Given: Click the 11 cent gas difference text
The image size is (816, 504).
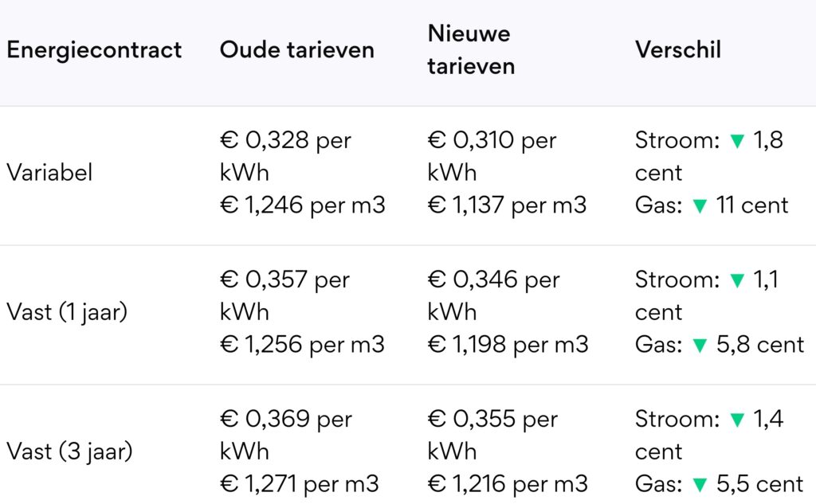Looking at the screenshot, I should [x=752, y=205].
